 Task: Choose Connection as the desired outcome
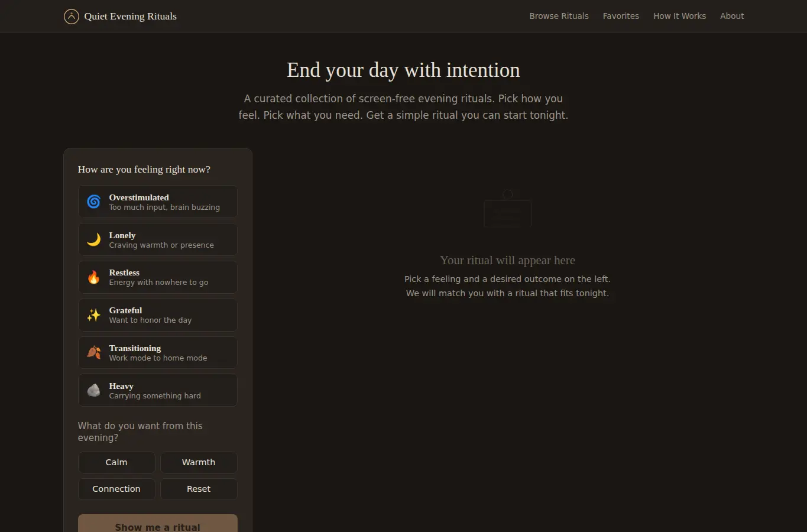pyautogui.click(x=116, y=489)
